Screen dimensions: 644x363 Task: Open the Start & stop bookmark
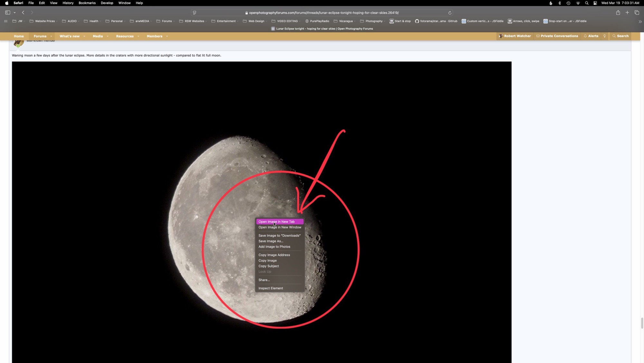[400, 21]
